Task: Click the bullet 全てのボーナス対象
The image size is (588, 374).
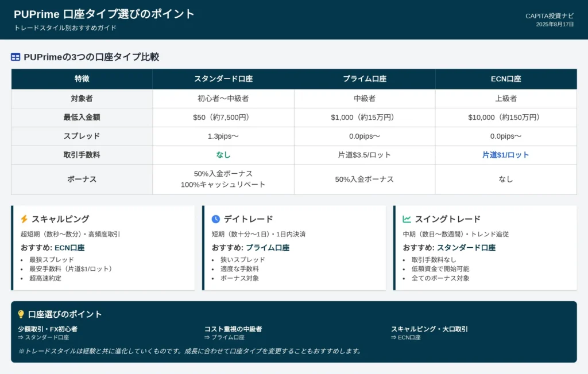Action: pyautogui.click(x=440, y=278)
